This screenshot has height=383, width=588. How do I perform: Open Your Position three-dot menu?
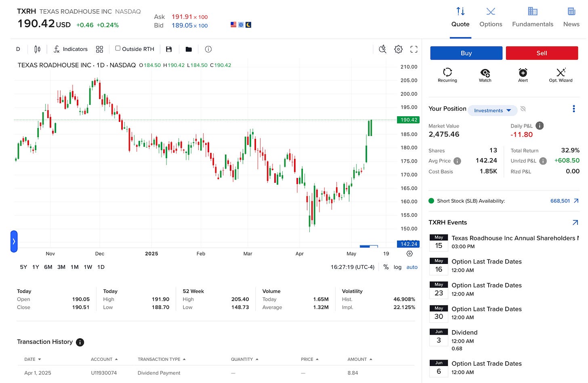[x=573, y=109]
